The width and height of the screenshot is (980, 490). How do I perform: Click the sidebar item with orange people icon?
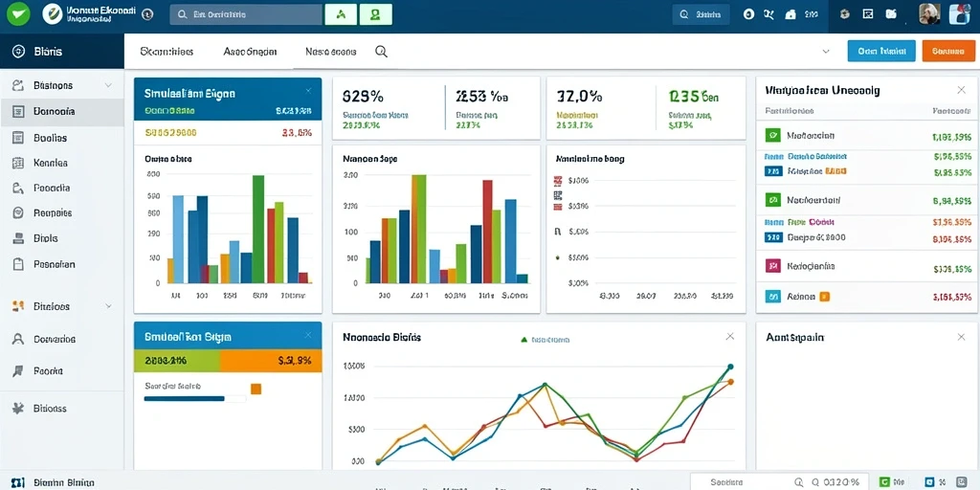coord(62,307)
